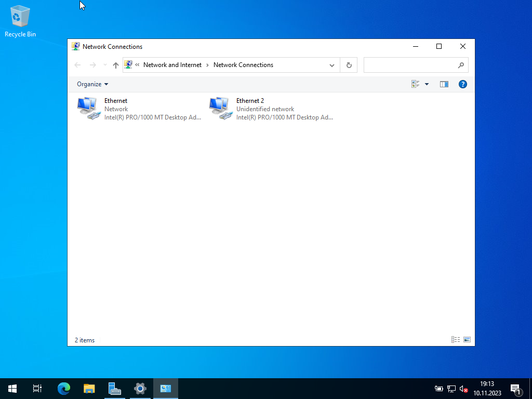This screenshot has height=399, width=532.
Task: Expand the address bar history dropdown
Action: (332, 65)
